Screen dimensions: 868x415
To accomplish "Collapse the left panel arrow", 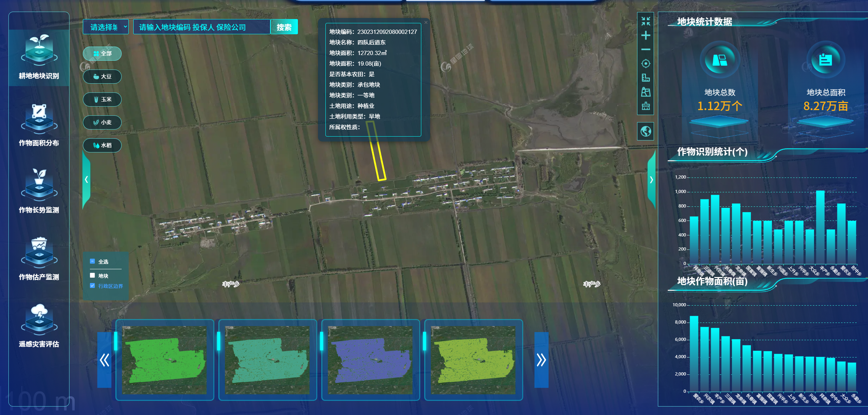I will click(86, 180).
